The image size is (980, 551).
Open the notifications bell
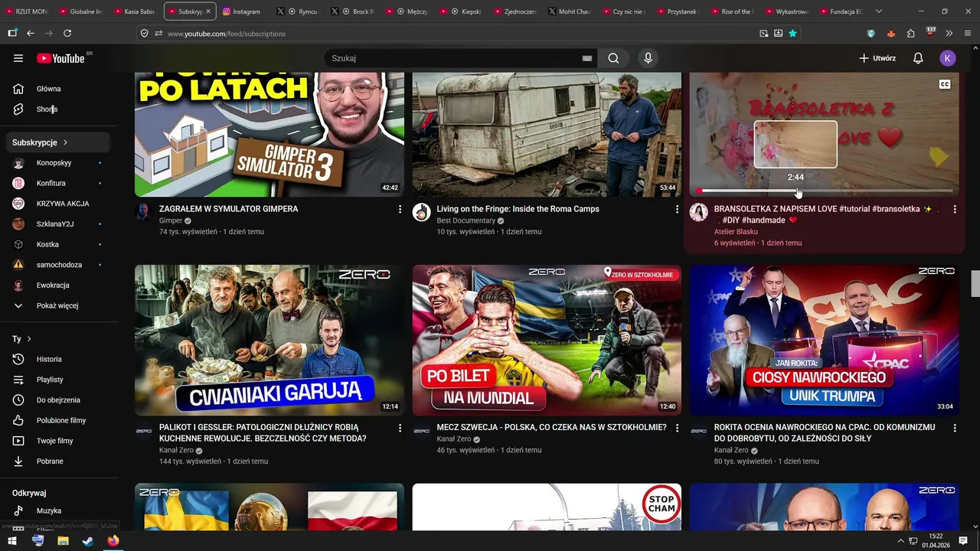click(918, 58)
